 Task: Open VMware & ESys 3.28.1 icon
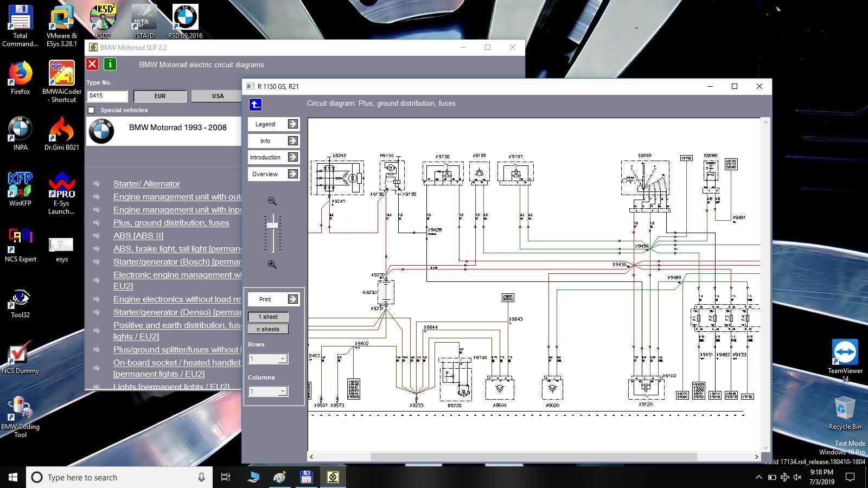point(61,26)
